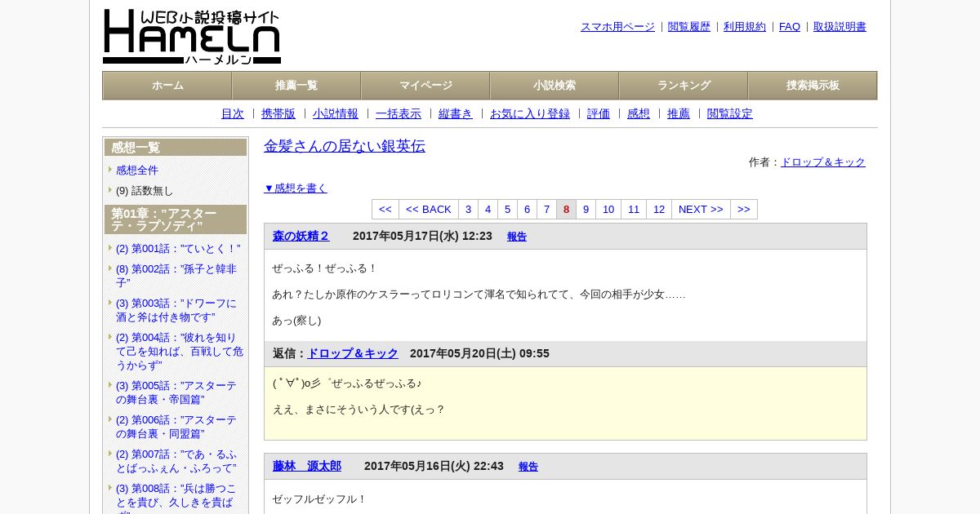Open 小説情報 in the sub menu

point(336,114)
